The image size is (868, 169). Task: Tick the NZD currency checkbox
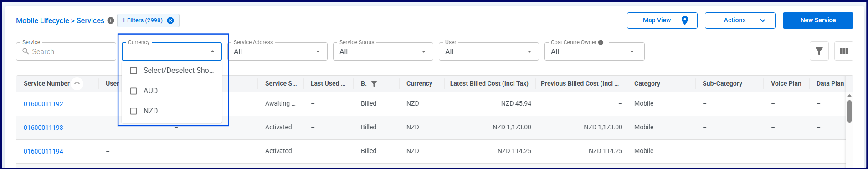click(134, 111)
